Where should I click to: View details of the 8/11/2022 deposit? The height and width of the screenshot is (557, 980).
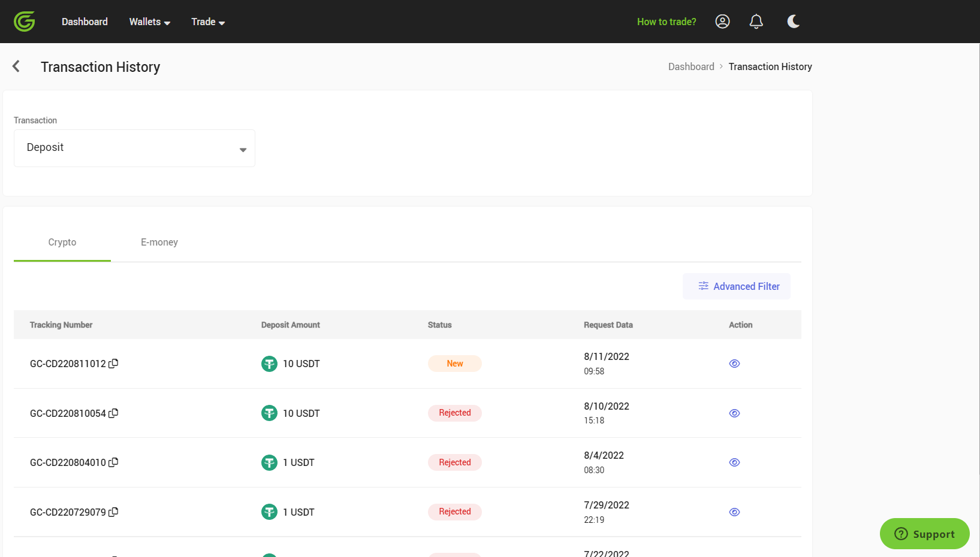click(734, 364)
